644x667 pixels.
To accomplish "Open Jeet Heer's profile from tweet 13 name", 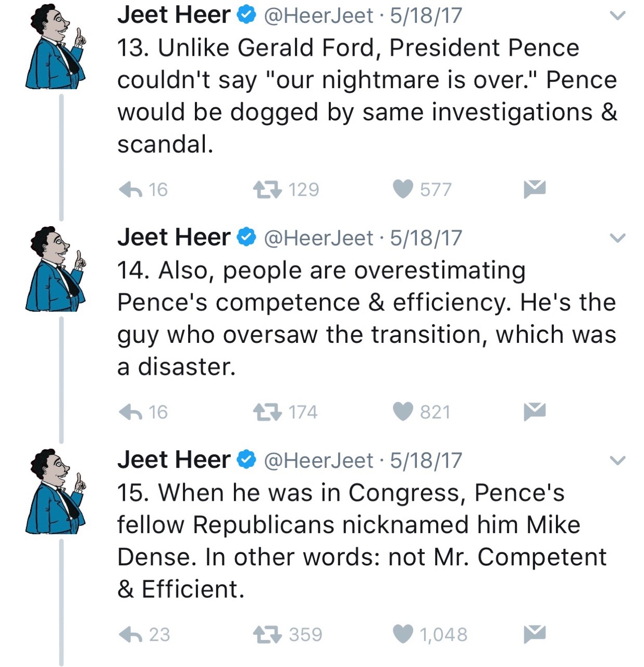I will click(x=174, y=15).
